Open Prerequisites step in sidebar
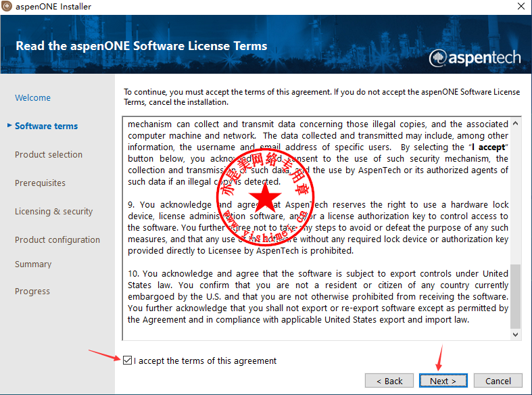The width and height of the screenshot is (532, 395). (x=40, y=183)
